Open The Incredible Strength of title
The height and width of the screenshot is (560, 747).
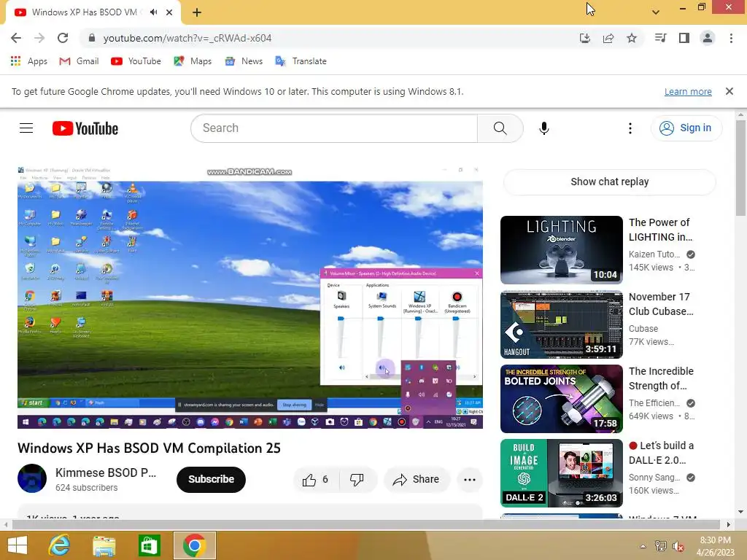pyautogui.click(x=661, y=378)
